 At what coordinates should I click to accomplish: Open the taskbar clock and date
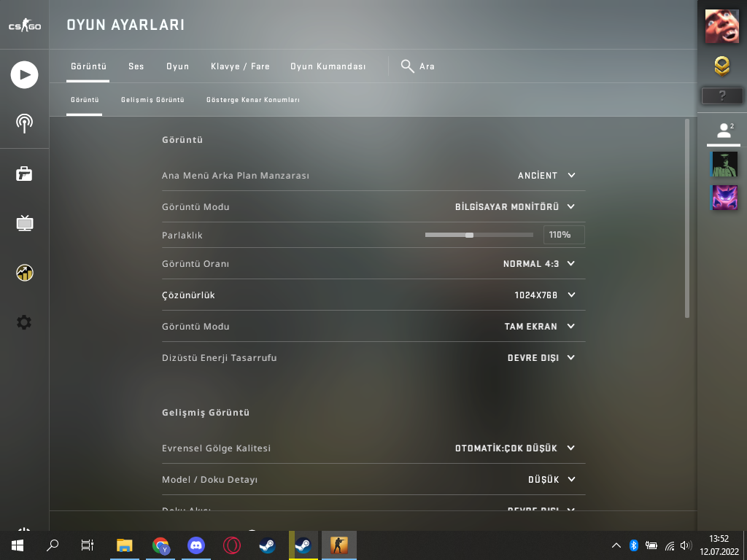click(719, 545)
